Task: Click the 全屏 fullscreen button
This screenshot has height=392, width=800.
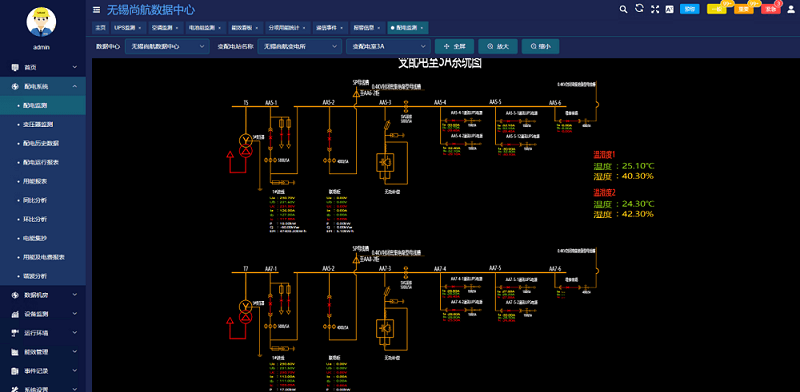Action: click(455, 46)
